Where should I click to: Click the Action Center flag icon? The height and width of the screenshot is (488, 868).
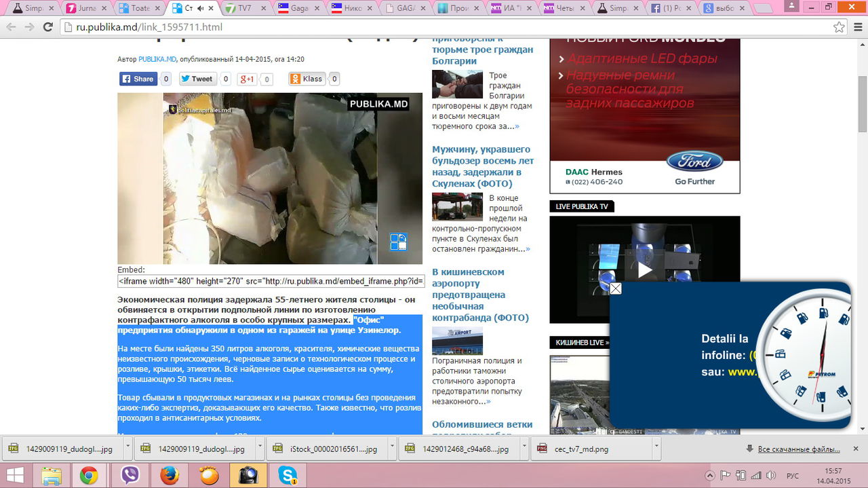click(x=725, y=476)
